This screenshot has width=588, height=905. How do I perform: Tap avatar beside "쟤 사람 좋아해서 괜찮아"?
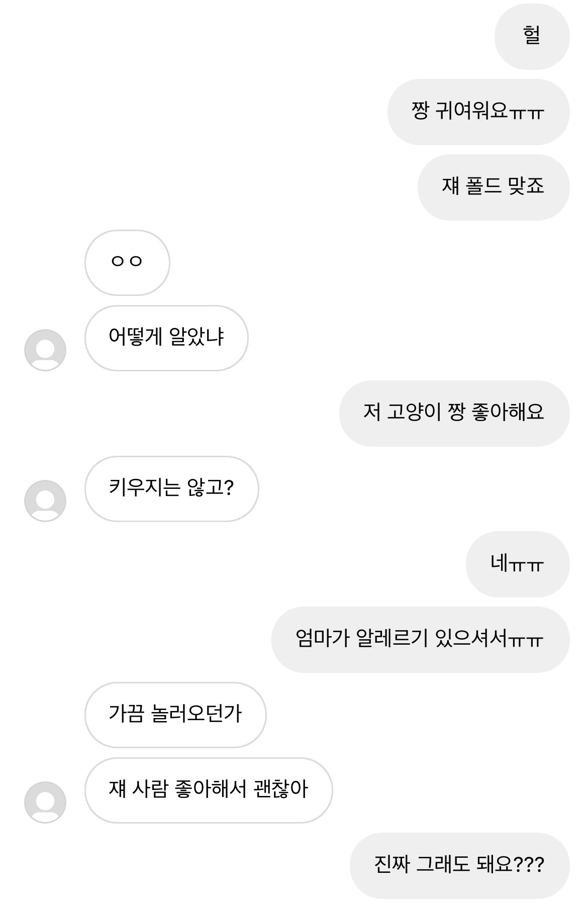(45, 802)
